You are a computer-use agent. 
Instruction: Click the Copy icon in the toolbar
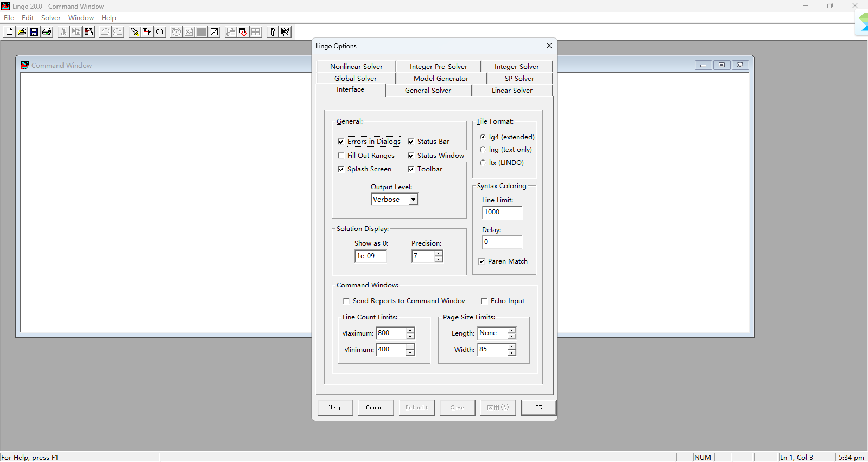pos(76,32)
